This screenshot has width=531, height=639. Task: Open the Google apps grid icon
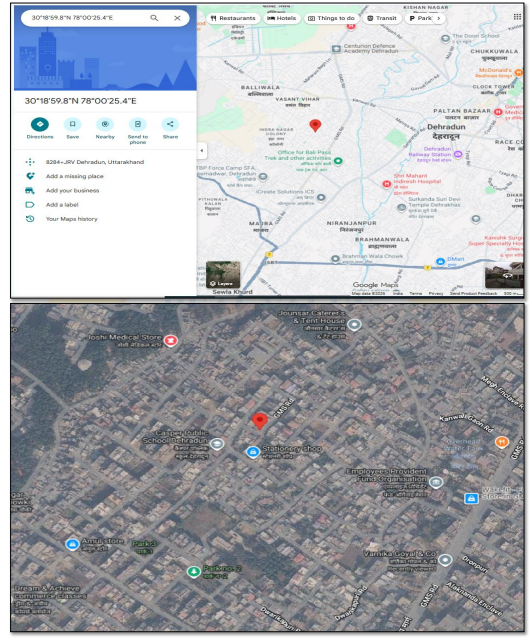click(x=517, y=17)
